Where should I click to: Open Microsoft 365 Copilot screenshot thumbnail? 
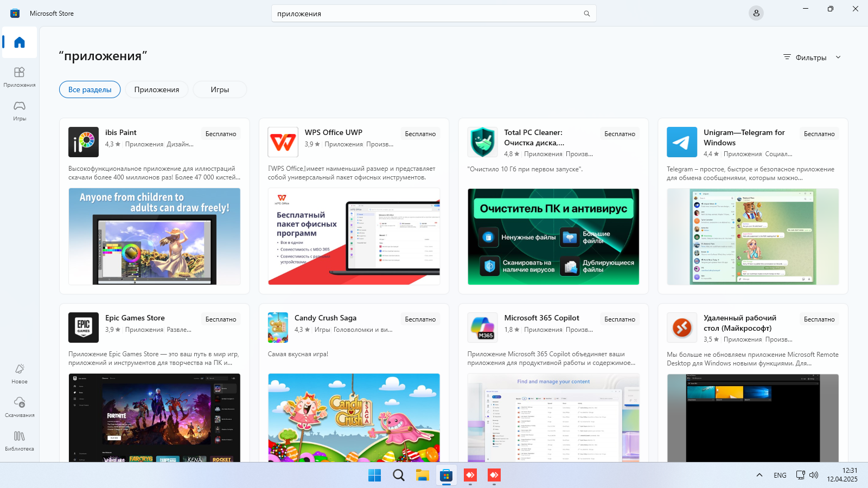553,418
